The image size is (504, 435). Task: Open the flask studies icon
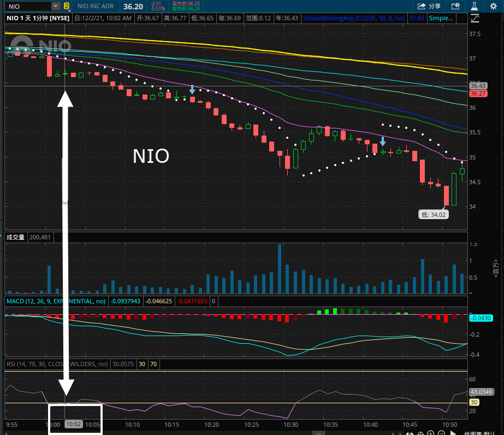(475, 6)
